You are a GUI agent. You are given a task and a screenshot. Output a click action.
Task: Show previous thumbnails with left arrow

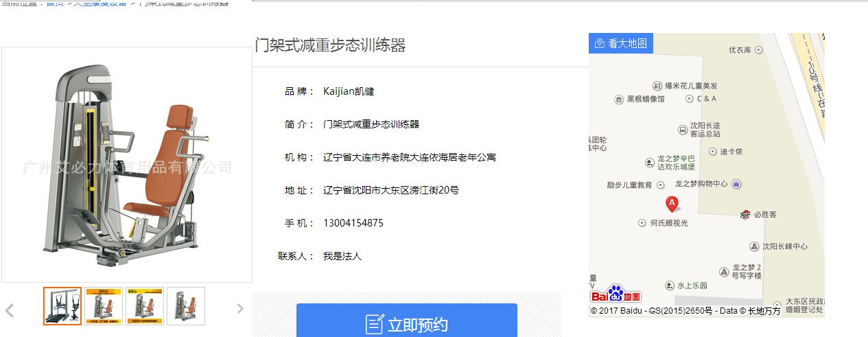coord(10,310)
